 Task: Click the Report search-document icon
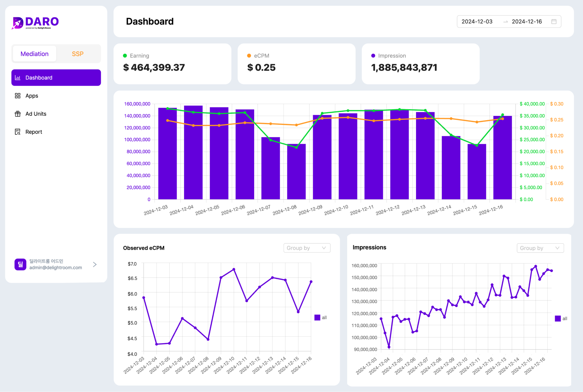(x=18, y=132)
